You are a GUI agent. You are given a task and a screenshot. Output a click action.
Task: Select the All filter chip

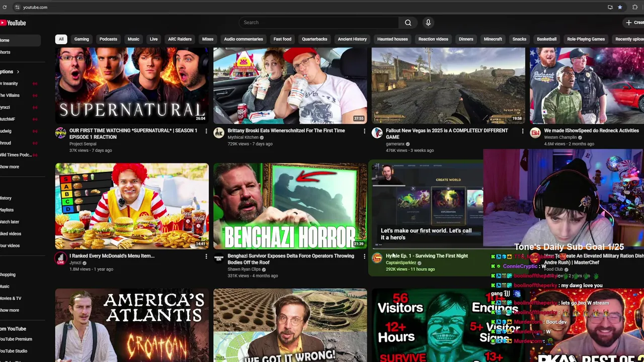click(x=61, y=39)
